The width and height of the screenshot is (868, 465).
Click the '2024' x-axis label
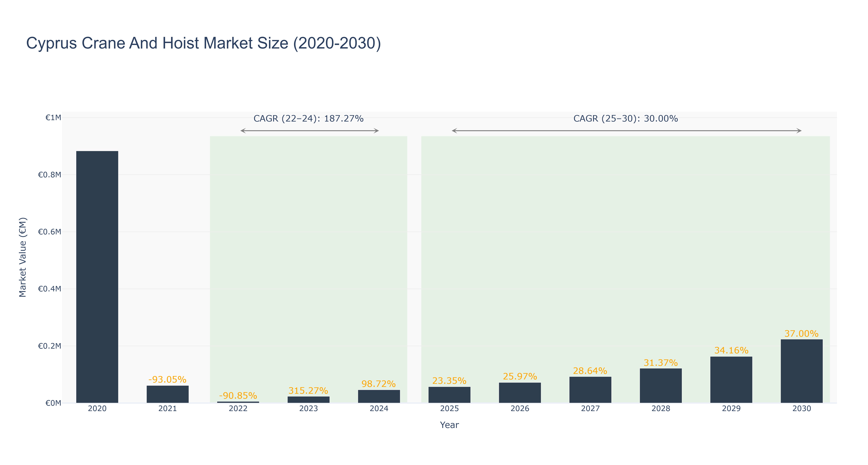pos(379,409)
